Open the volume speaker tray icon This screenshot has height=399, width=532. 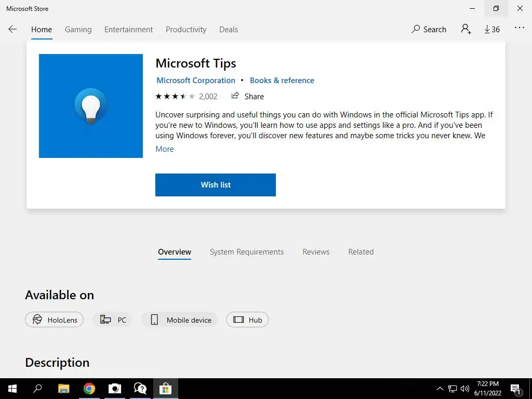click(465, 389)
